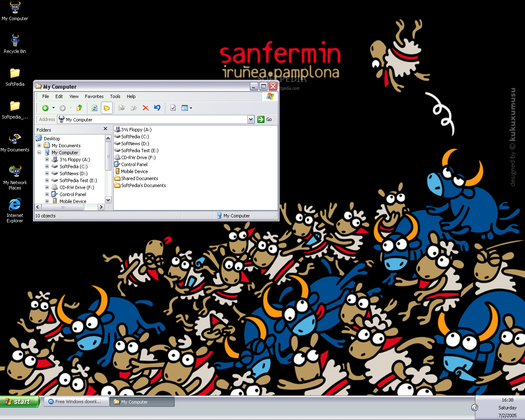Viewport: 525px width, 420px height.
Task: Open the Tools menu
Action: [115, 96]
